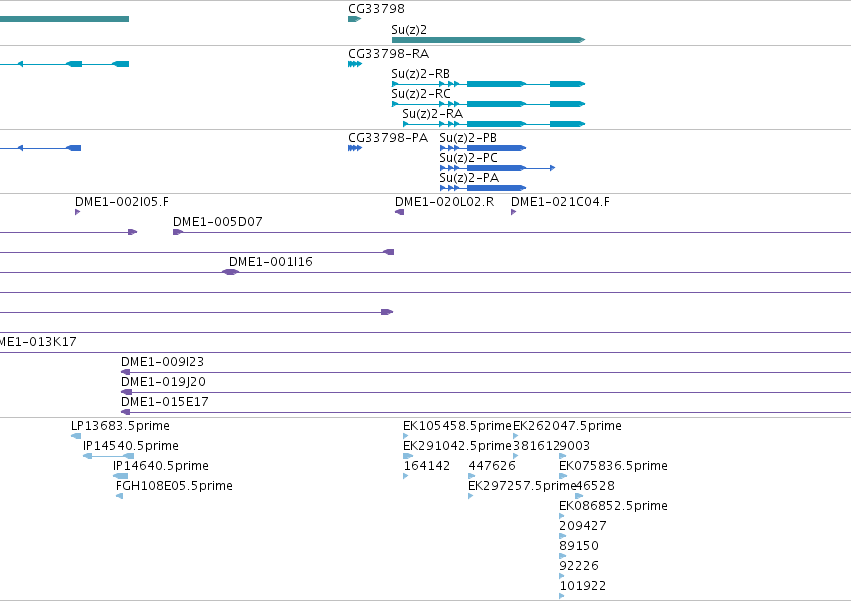Screen dimensions: 851x601
Task: Click the 46528 feature glyph
Action: (x=579, y=496)
